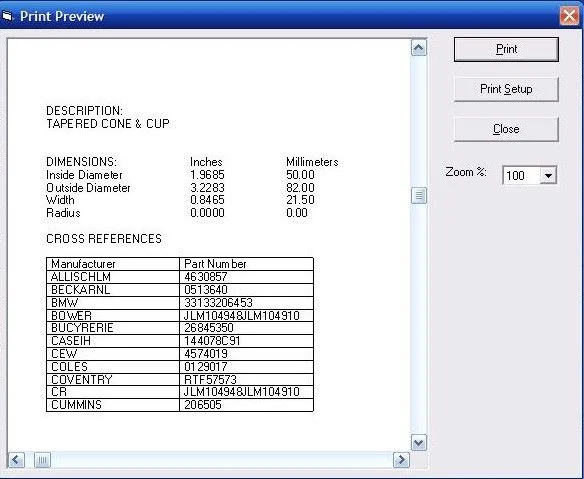The height and width of the screenshot is (479, 584).
Task: Click the up arrow of the vertical scrollbar
Action: 419,48
